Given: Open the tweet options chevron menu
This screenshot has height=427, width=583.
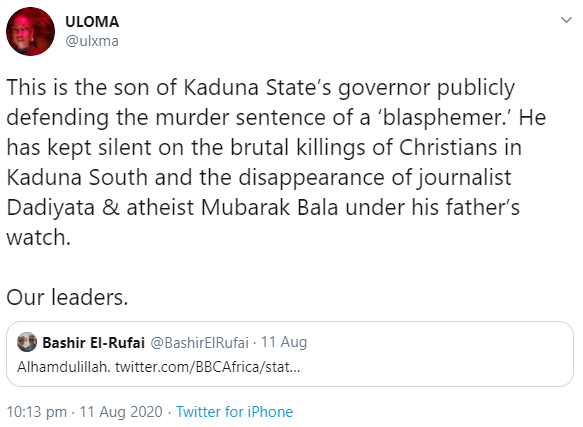Looking at the screenshot, I should (x=566, y=20).
